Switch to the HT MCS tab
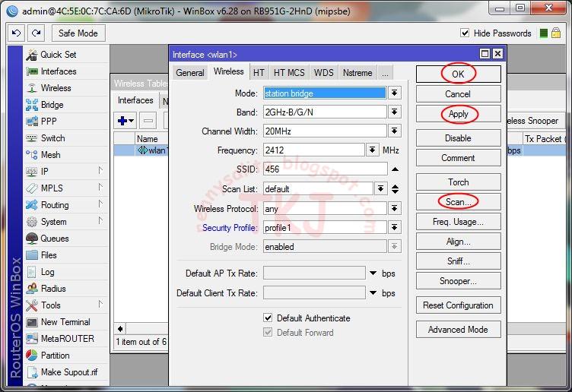Screen dimensions: 572x392 point(289,72)
